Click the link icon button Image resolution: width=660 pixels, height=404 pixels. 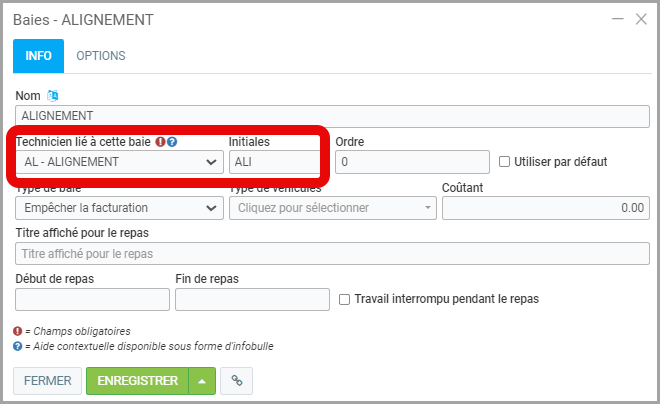tap(237, 380)
